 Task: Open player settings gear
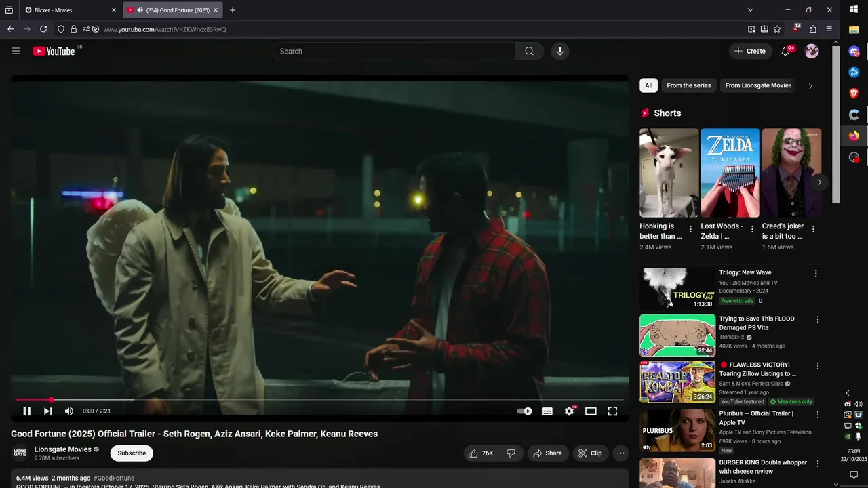(x=569, y=411)
